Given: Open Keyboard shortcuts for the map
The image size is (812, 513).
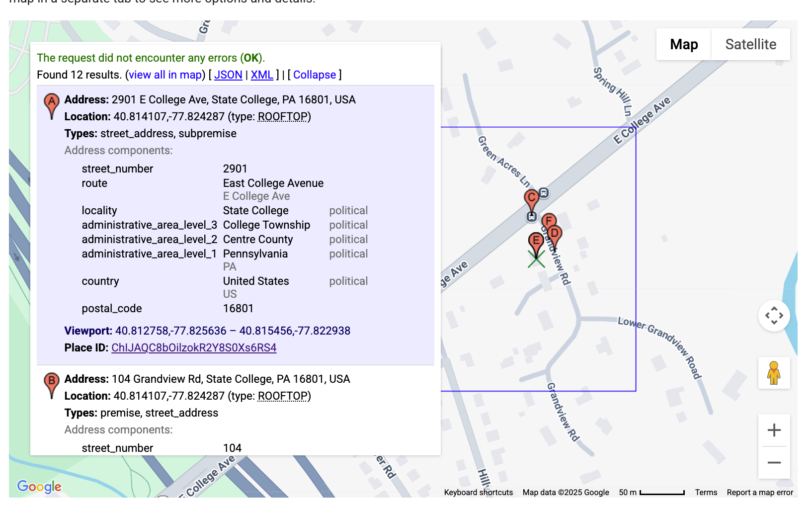Looking at the screenshot, I should (x=478, y=492).
